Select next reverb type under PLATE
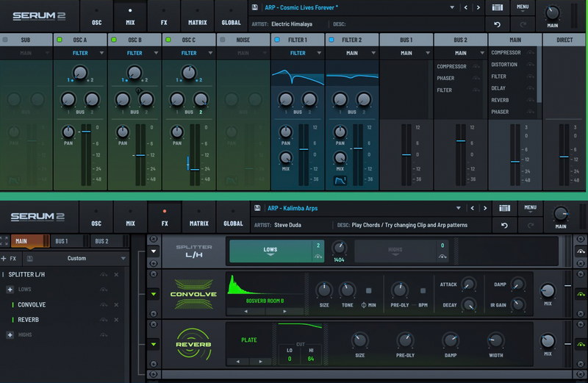588x383 pixels. tap(261, 362)
